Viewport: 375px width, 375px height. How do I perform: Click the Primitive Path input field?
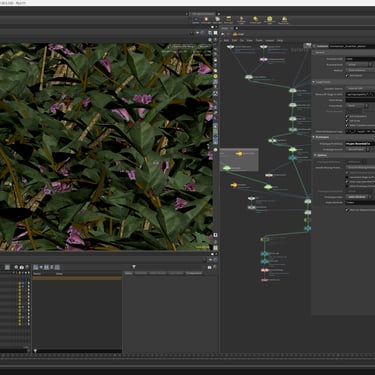(360, 59)
